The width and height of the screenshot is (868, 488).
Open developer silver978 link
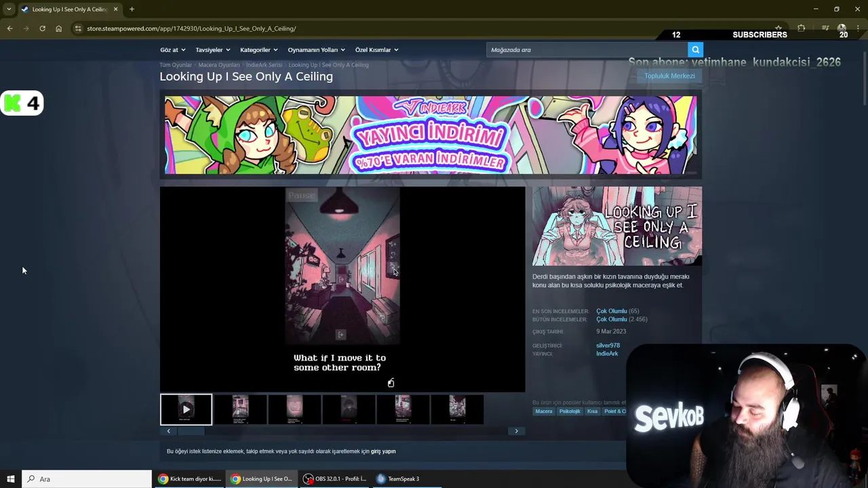pyautogui.click(x=608, y=346)
